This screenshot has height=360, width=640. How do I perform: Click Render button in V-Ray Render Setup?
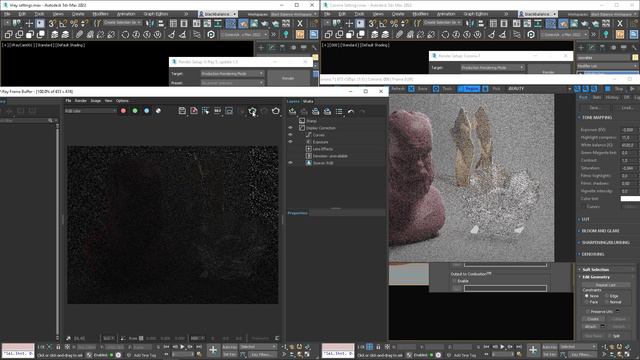[288, 78]
